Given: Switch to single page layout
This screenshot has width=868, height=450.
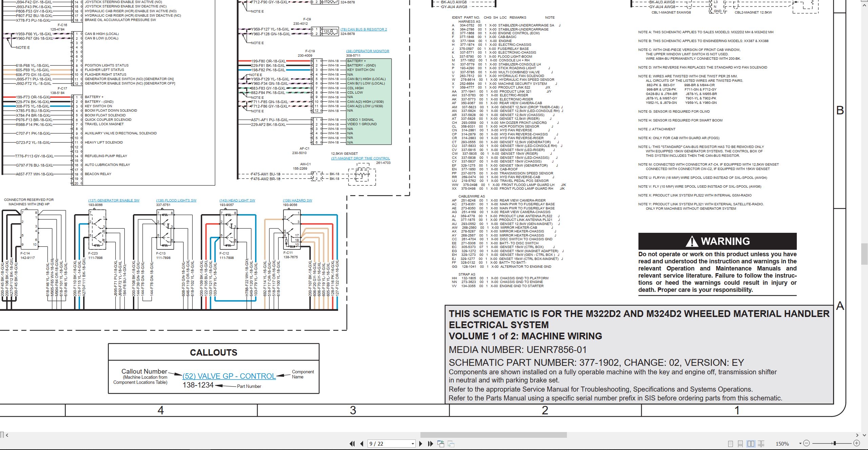Looking at the screenshot, I should 730,444.
